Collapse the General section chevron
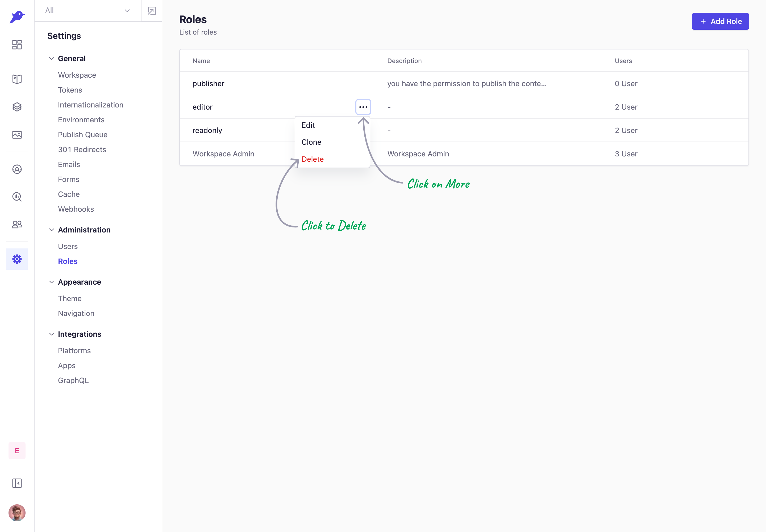Screen dimensions: 766x532 52,59
